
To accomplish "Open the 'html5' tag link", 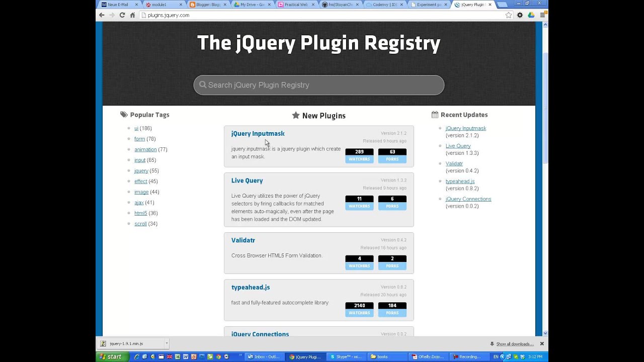I will 141,213.
